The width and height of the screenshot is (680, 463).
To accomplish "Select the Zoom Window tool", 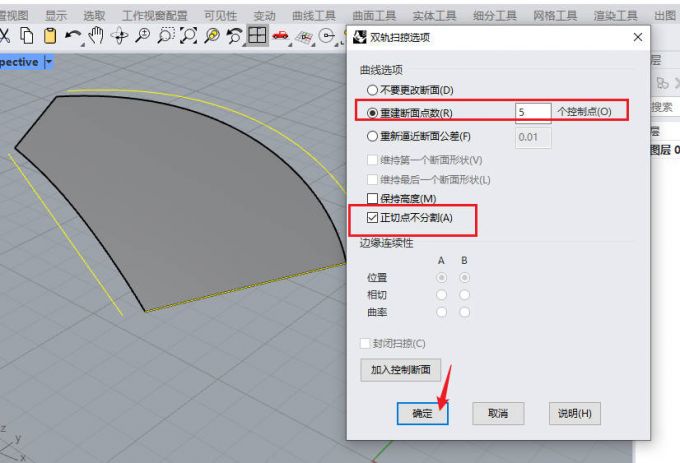I will tap(166, 36).
